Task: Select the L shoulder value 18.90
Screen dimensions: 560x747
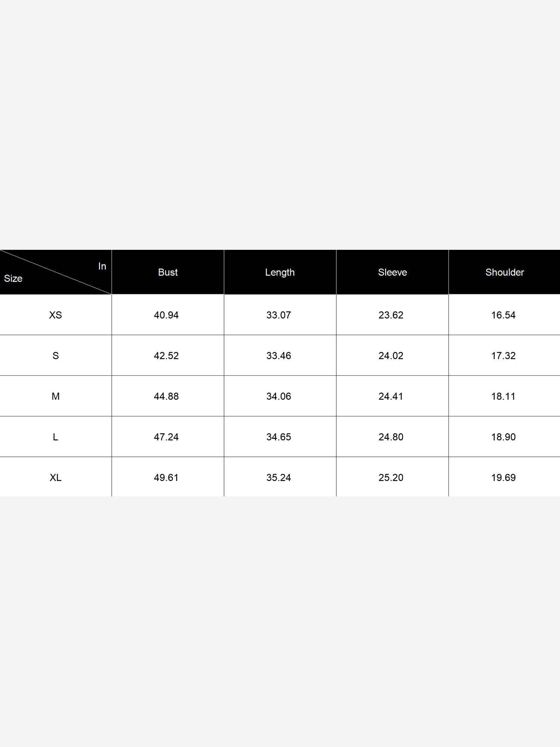Action: (x=503, y=437)
